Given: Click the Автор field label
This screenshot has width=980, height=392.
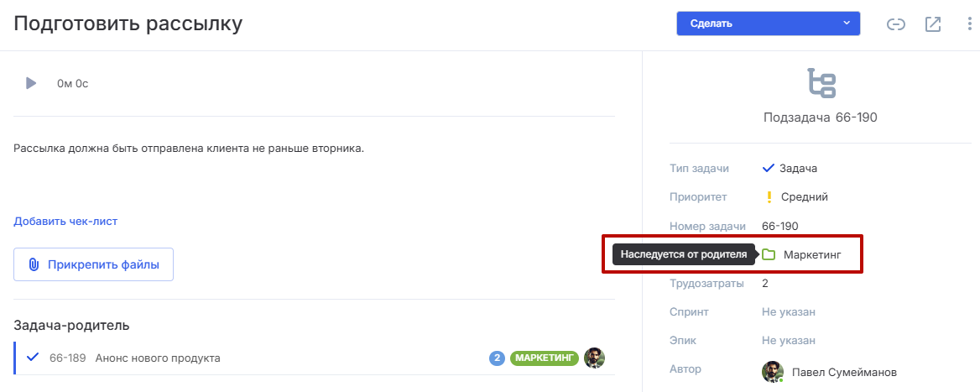Looking at the screenshot, I should (x=685, y=368).
